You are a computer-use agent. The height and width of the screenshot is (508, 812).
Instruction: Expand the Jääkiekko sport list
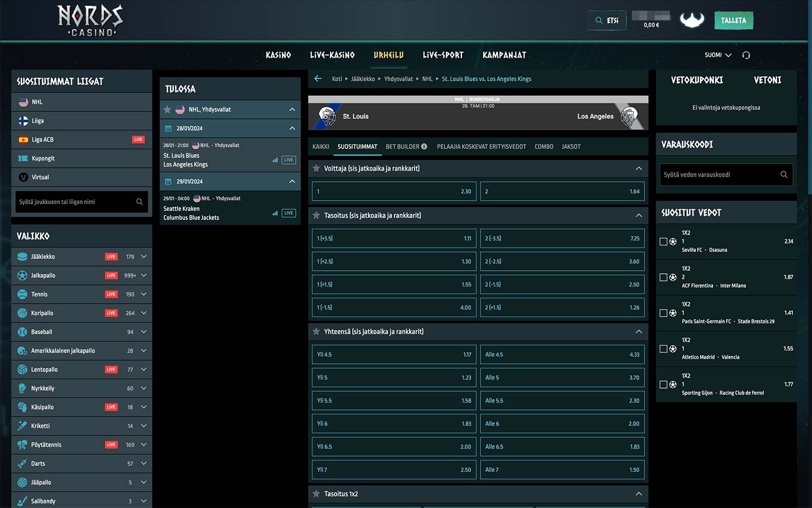pos(144,257)
